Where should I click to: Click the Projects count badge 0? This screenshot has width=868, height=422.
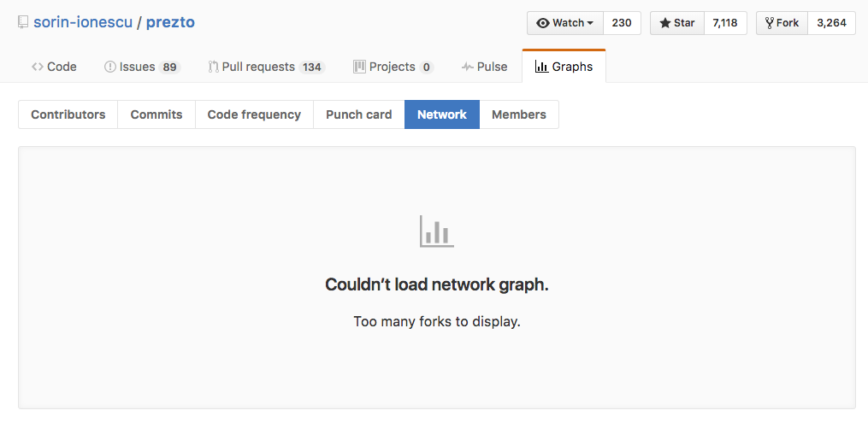(426, 67)
